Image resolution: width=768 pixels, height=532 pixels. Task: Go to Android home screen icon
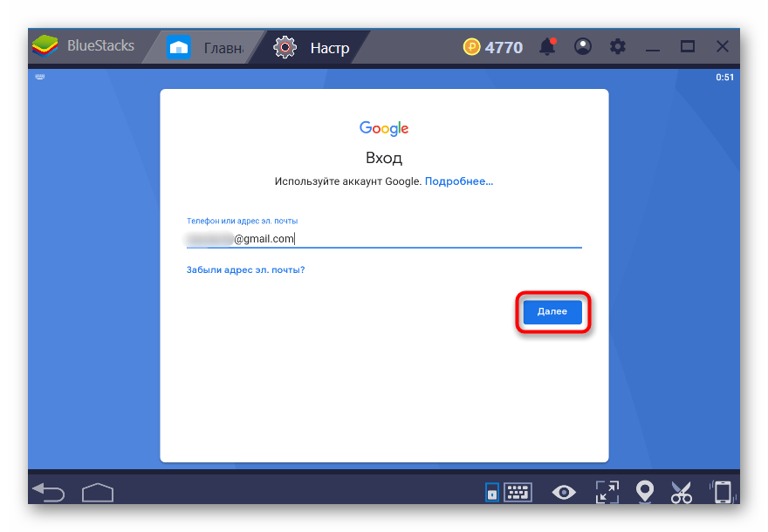click(x=98, y=493)
